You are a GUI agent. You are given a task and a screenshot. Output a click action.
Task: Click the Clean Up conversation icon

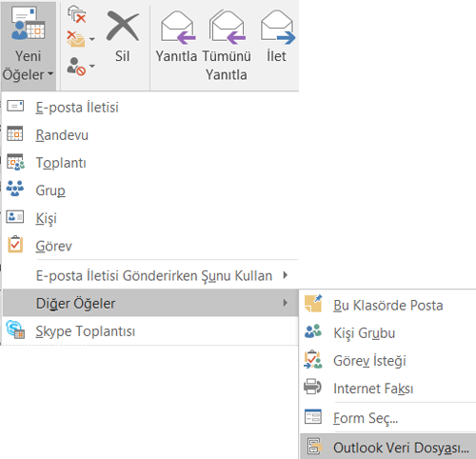click(x=75, y=39)
